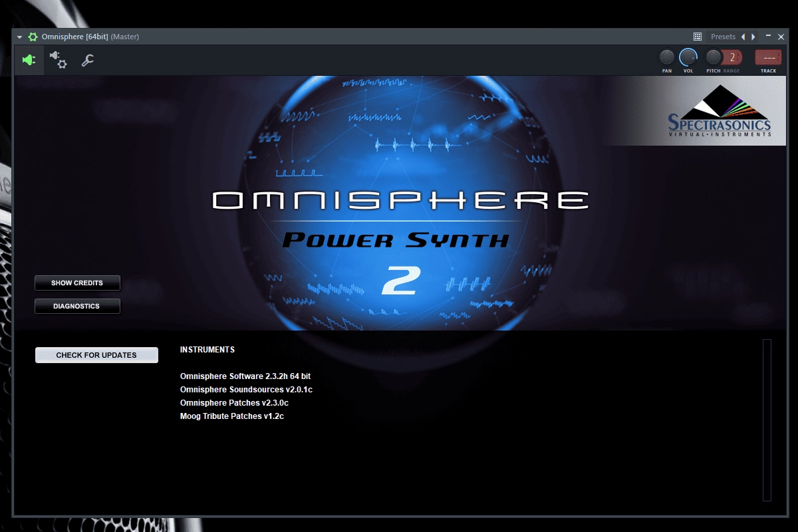Click the SHOW CREDITS button
The width and height of the screenshot is (798, 532).
point(77,283)
